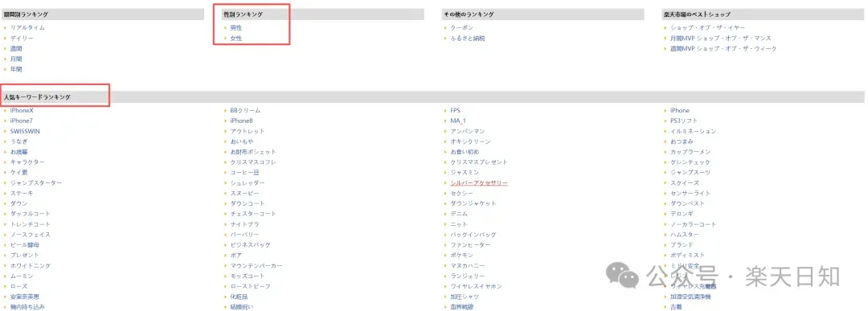Open the グレンチェック keyword link

click(690, 162)
